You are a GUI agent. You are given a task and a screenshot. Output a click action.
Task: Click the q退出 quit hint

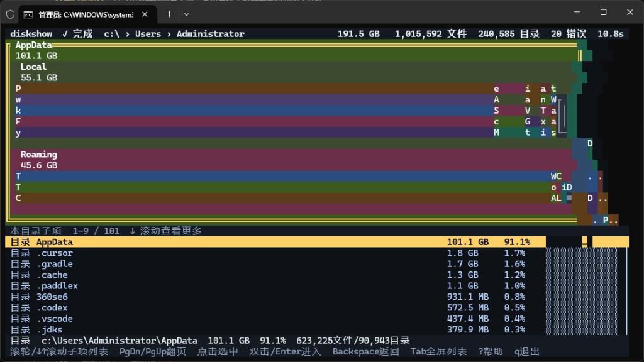click(527, 351)
